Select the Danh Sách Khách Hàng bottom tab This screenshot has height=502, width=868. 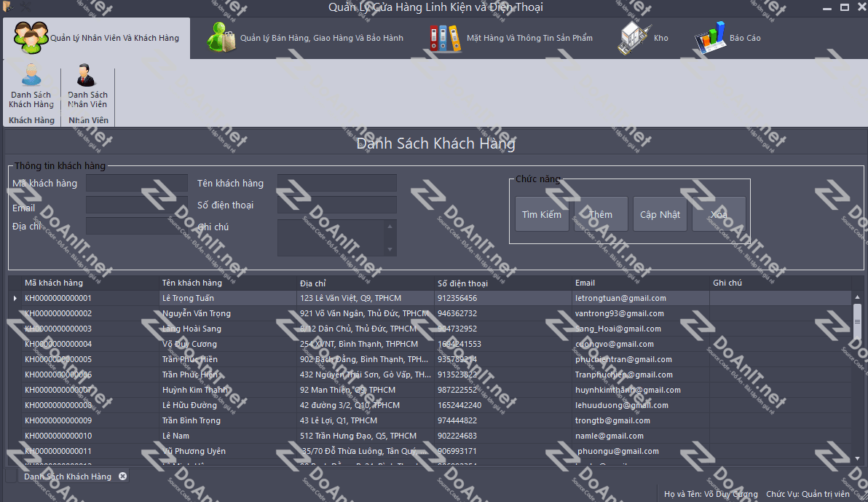68,476
